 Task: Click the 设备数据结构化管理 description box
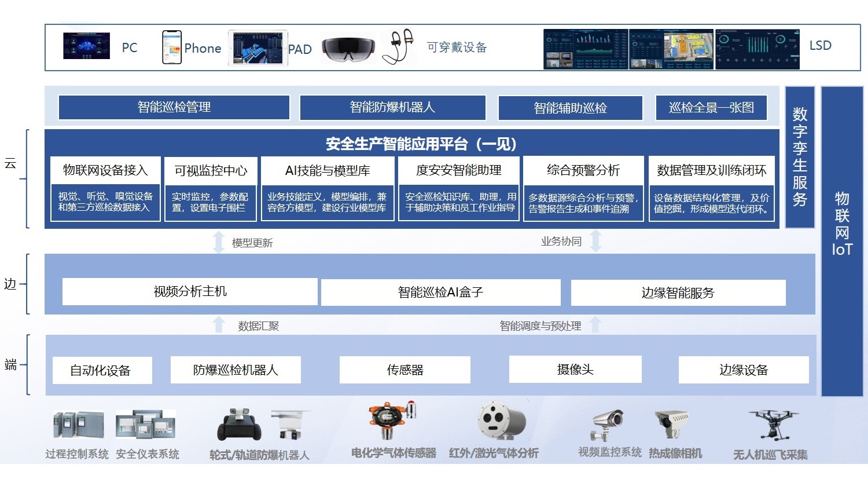pyautogui.click(x=712, y=203)
